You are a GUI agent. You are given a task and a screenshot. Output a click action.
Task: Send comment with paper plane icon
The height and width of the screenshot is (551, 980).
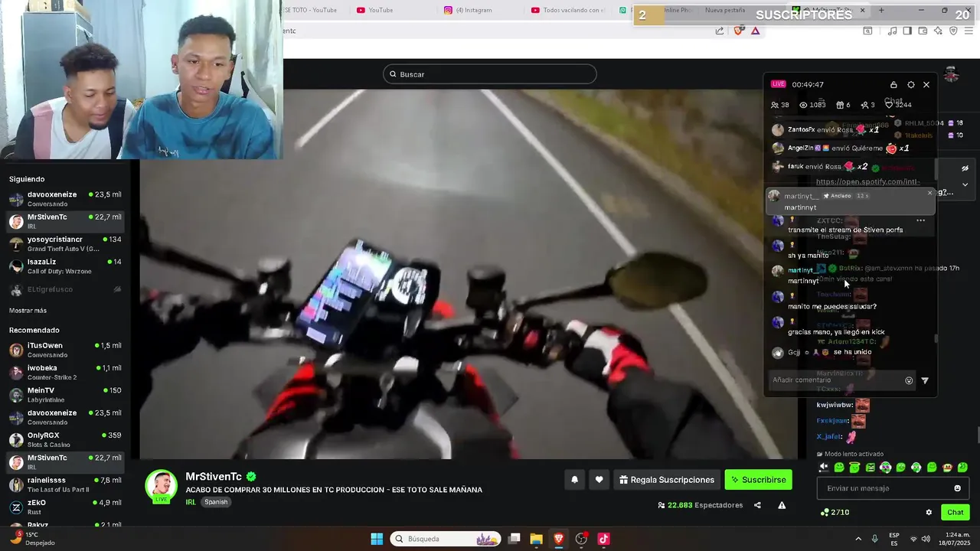tap(925, 380)
